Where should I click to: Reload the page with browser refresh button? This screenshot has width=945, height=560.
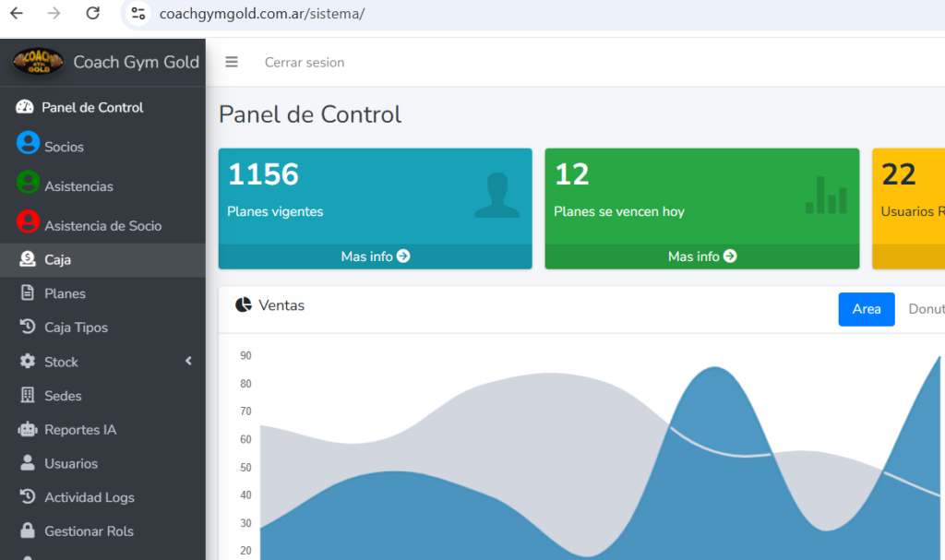coord(92,13)
